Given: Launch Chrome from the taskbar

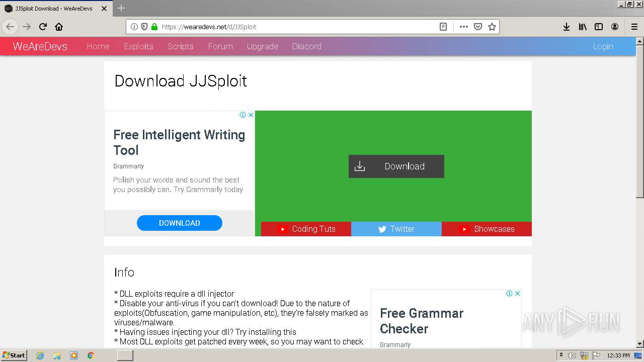Looking at the screenshot, I should [91, 355].
